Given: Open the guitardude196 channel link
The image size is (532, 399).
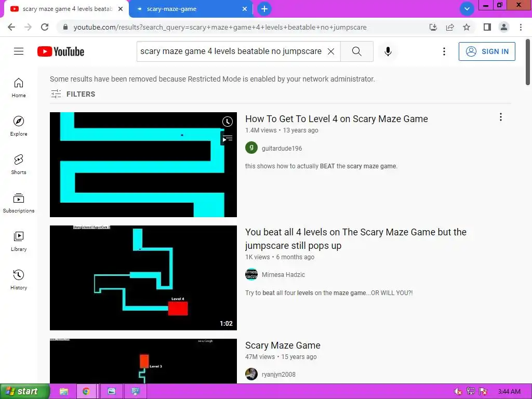Looking at the screenshot, I should 282,148.
